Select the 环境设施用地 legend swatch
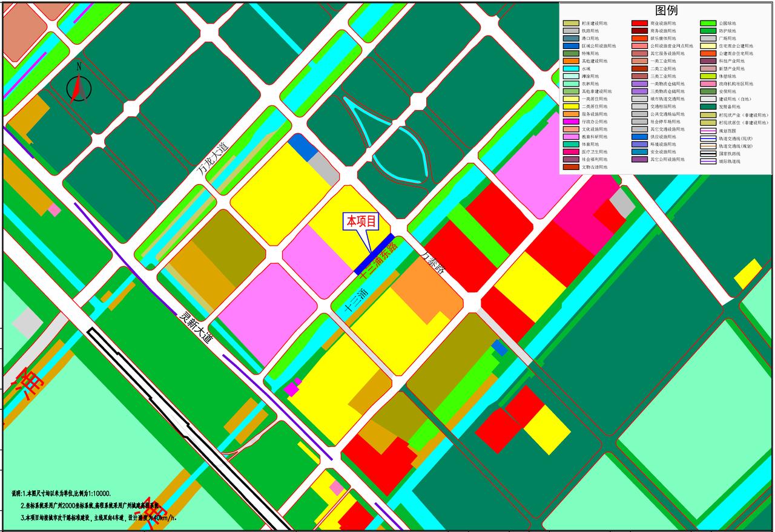The image size is (775, 532). (640, 145)
